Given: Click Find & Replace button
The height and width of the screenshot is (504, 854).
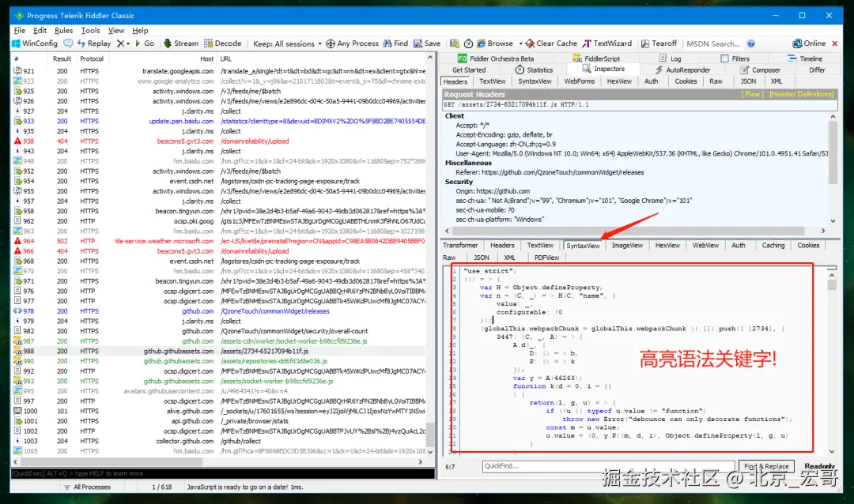Looking at the screenshot, I should 766,466.
